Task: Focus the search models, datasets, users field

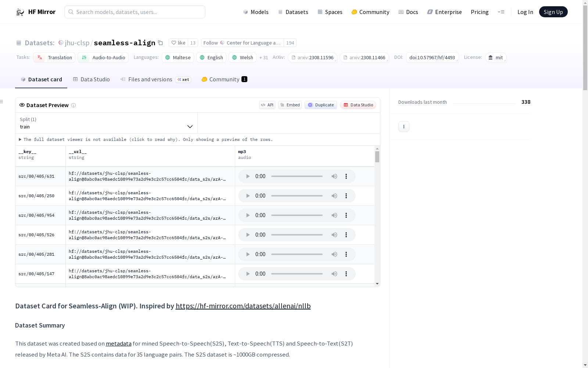Action: (135, 12)
